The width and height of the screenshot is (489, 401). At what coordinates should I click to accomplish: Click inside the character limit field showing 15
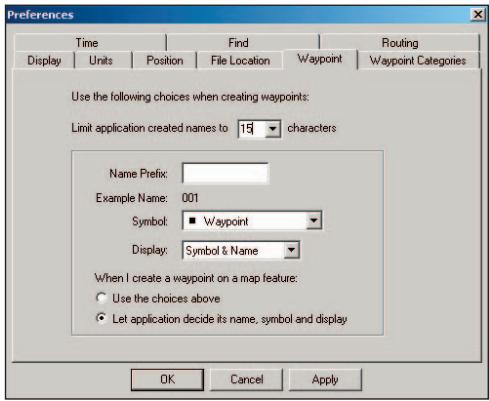click(252, 129)
